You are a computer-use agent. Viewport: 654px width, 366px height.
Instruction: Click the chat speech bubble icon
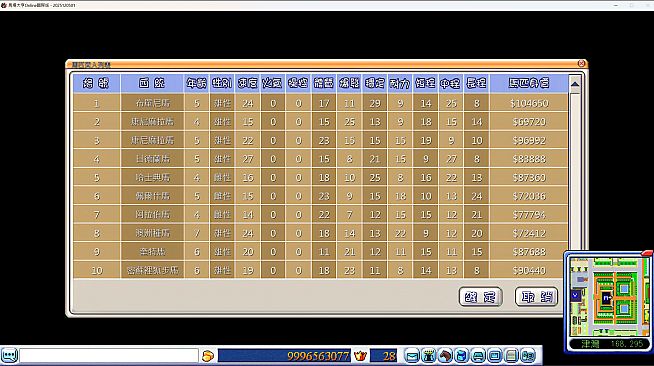coord(9,356)
